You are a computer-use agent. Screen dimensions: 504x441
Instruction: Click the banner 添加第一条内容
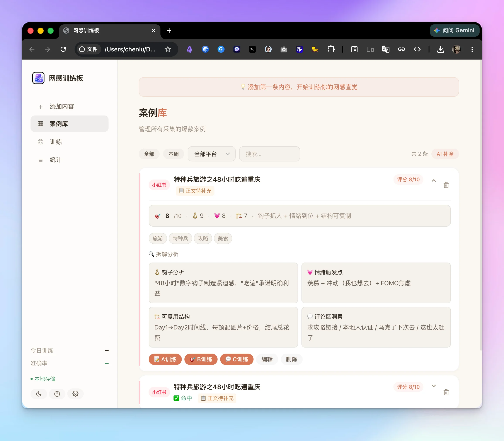pyautogui.click(x=299, y=87)
